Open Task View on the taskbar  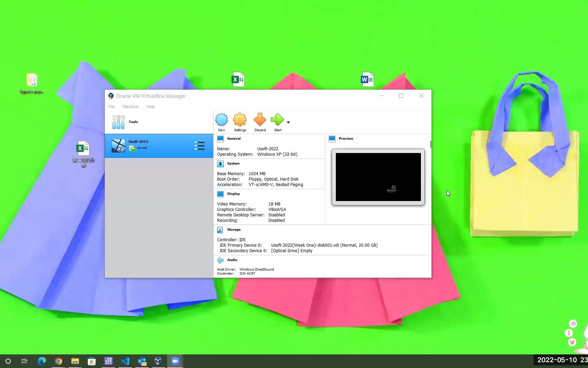click(24, 361)
